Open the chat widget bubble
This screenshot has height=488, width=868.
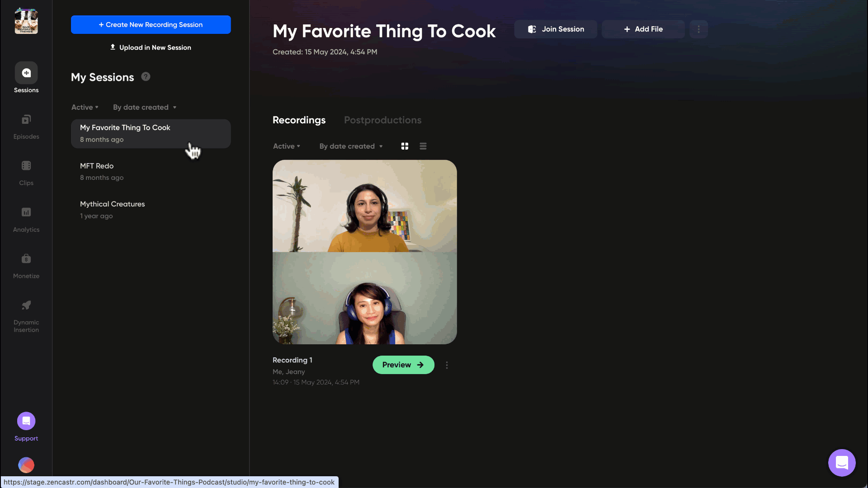841,463
